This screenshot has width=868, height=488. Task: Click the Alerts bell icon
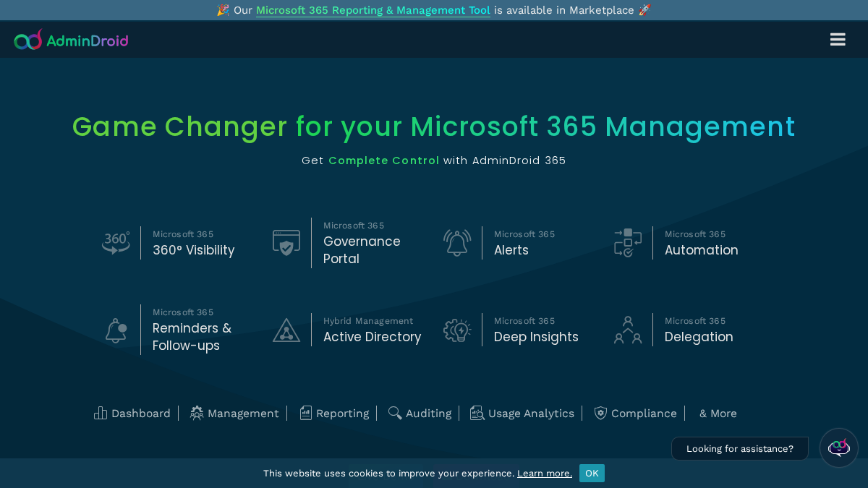457,243
